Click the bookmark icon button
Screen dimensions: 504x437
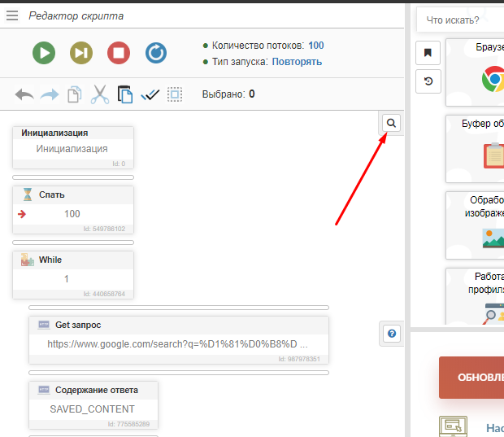pyautogui.click(x=428, y=53)
